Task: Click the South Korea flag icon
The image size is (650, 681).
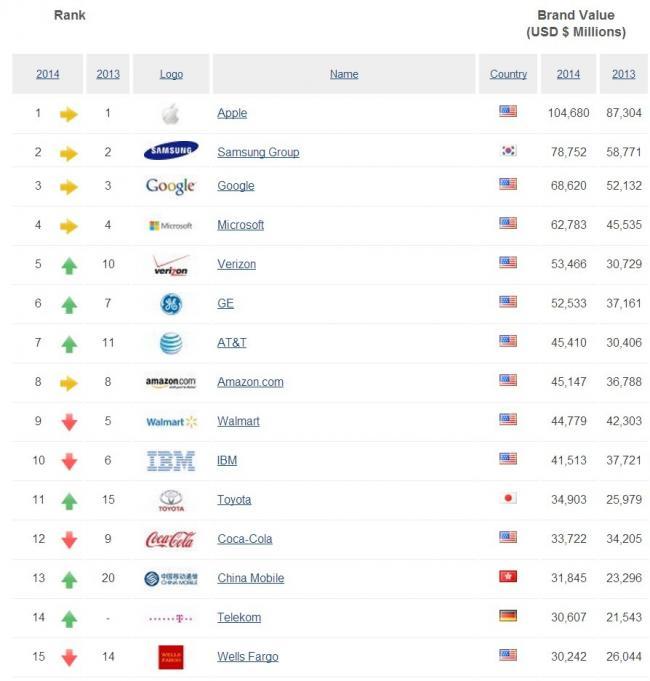Action: pos(508,151)
